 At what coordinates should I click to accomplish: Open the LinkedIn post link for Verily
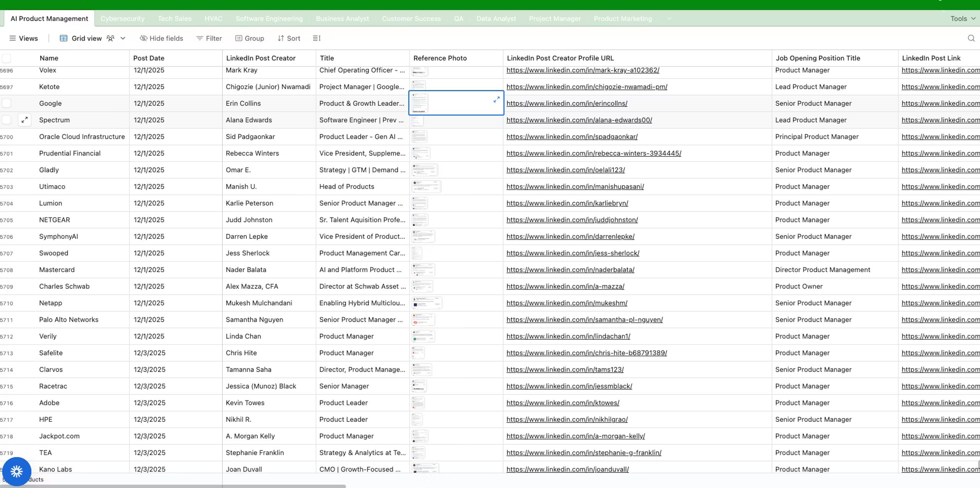[x=940, y=336]
